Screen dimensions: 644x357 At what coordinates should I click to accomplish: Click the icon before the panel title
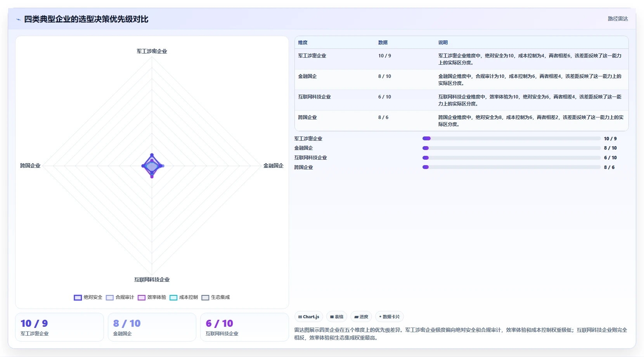[x=18, y=19]
